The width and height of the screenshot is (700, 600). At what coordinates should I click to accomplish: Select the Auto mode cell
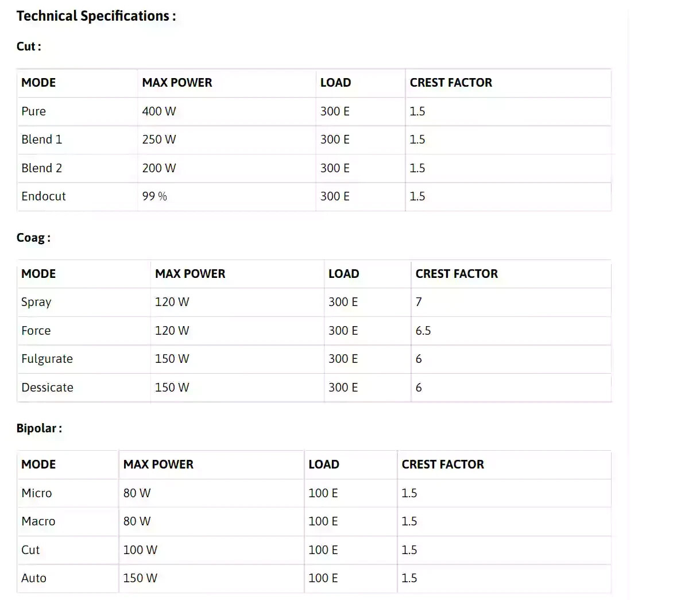34,578
